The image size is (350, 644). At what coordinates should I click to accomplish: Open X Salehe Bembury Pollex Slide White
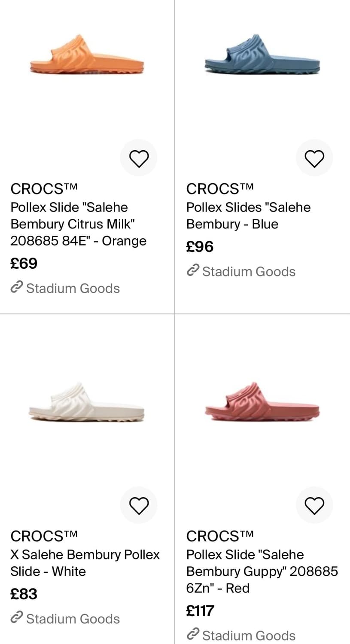(x=85, y=563)
